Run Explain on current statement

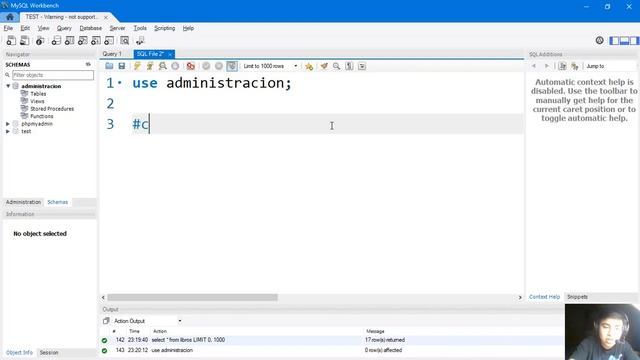[x=162, y=66]
